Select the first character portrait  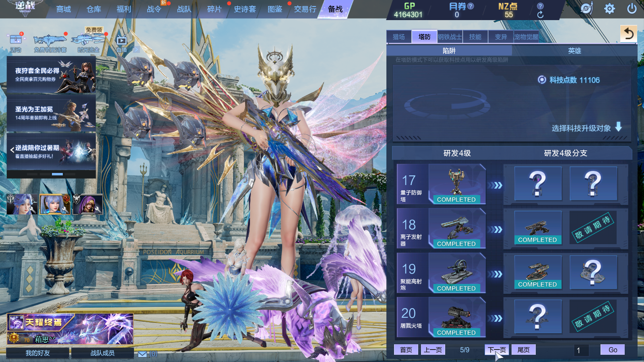tap(22, 204)
